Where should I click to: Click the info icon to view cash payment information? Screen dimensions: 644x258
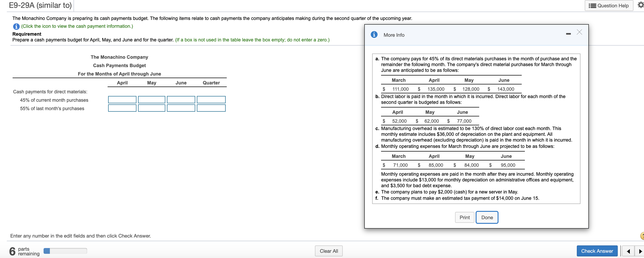pos(16,26)
